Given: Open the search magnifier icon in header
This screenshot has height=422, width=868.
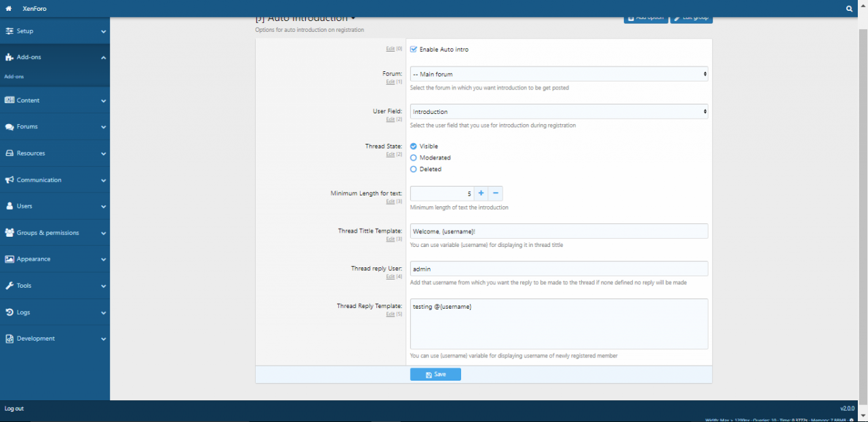Looking at the screenshot, I should 850,9.
